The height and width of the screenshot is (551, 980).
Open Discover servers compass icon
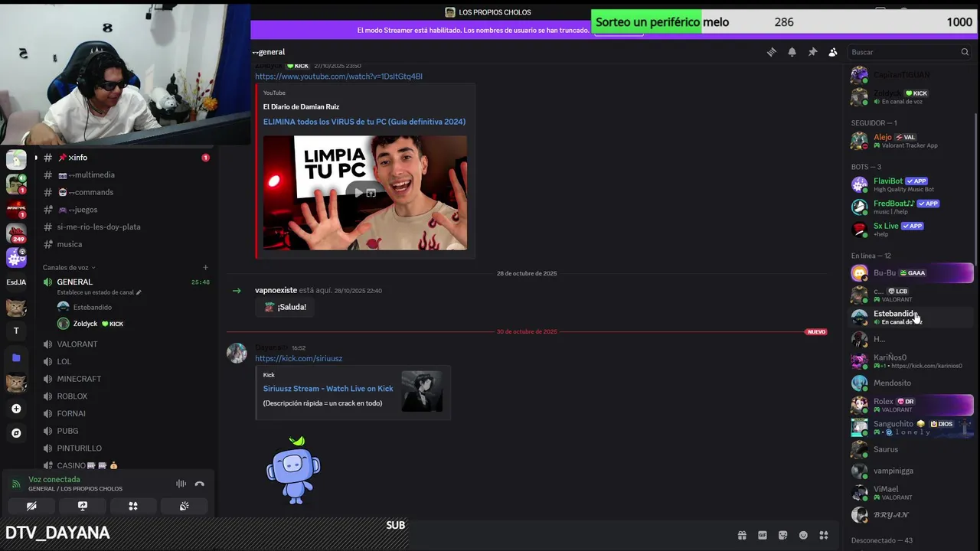tap(16, 433)
